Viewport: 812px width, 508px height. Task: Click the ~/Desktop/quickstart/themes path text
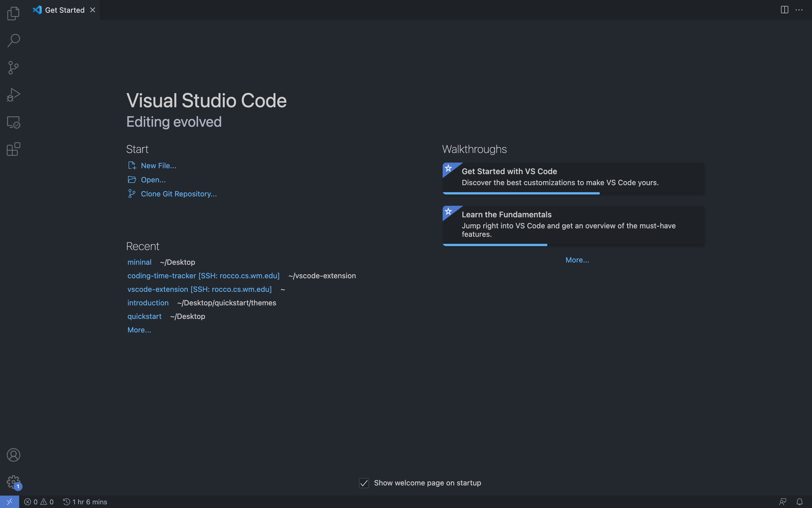tap(226, 303)
